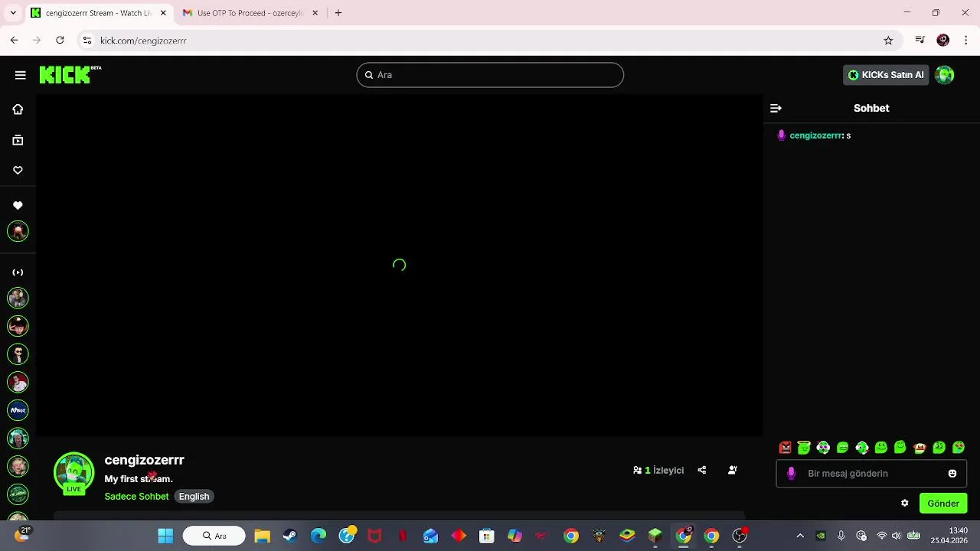This screenshot has height=551, width=980.
Task: Click the chat user badge icon
Action: point(781,135)
